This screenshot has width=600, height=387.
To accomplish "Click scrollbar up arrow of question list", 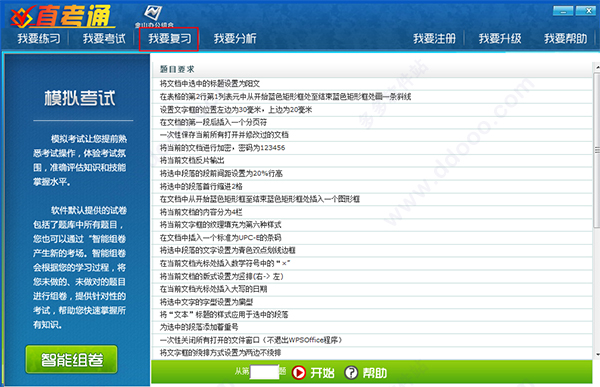I will [x=597, y=68].
